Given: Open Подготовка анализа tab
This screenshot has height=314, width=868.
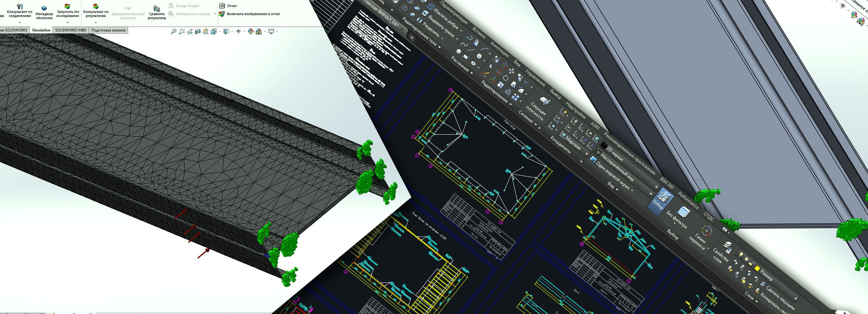Looking at the screenshot, I should coord(108,30).
